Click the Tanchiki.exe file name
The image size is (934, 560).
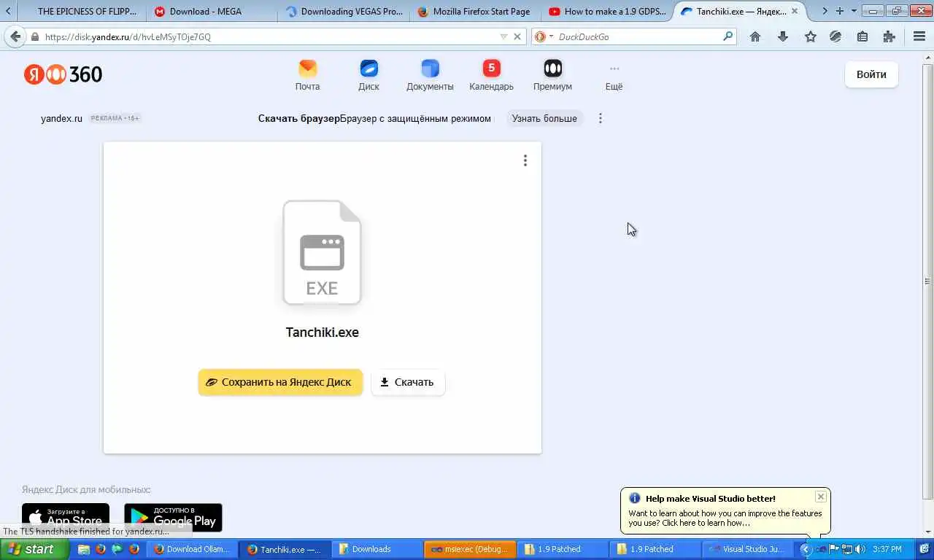click(322, 332)
